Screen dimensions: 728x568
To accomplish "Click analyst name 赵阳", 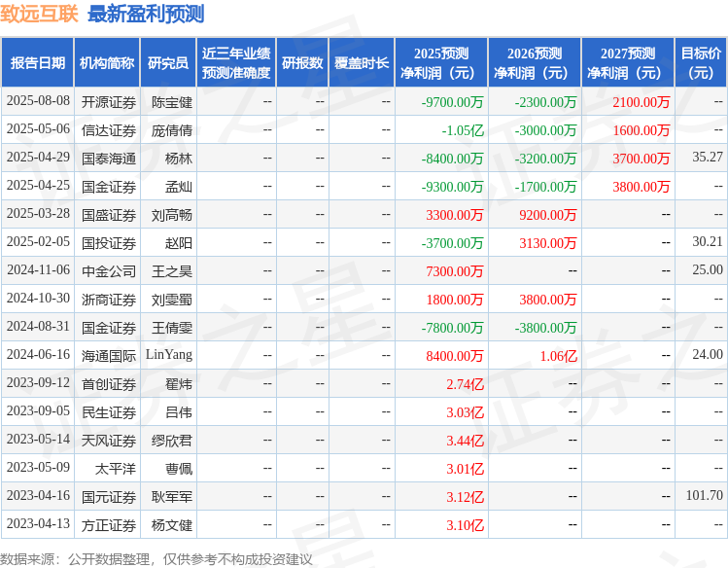I will coord(179,243).
